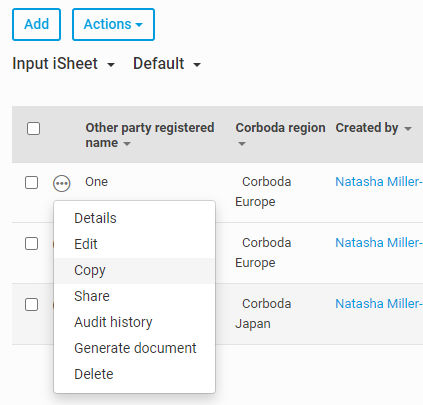Screen dimensions: 423x405
Task: Open the more-actions ellipsis icon for row One
Action: [x=62, y=183]
